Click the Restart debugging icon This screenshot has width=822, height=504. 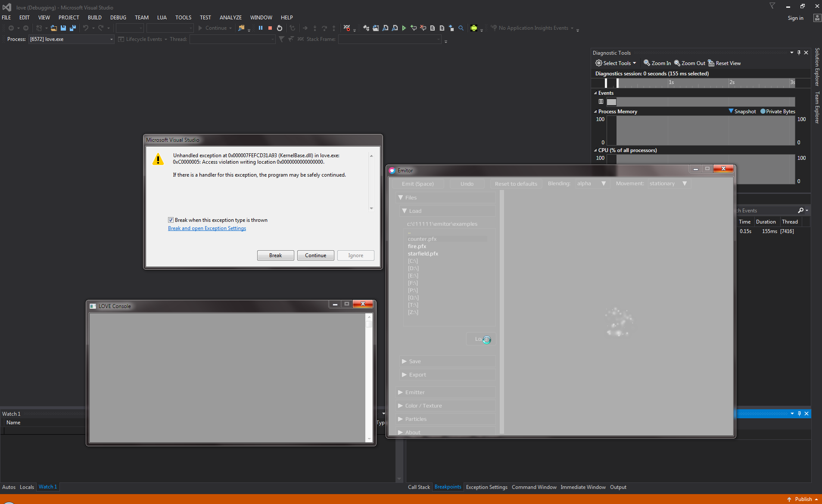280,28
